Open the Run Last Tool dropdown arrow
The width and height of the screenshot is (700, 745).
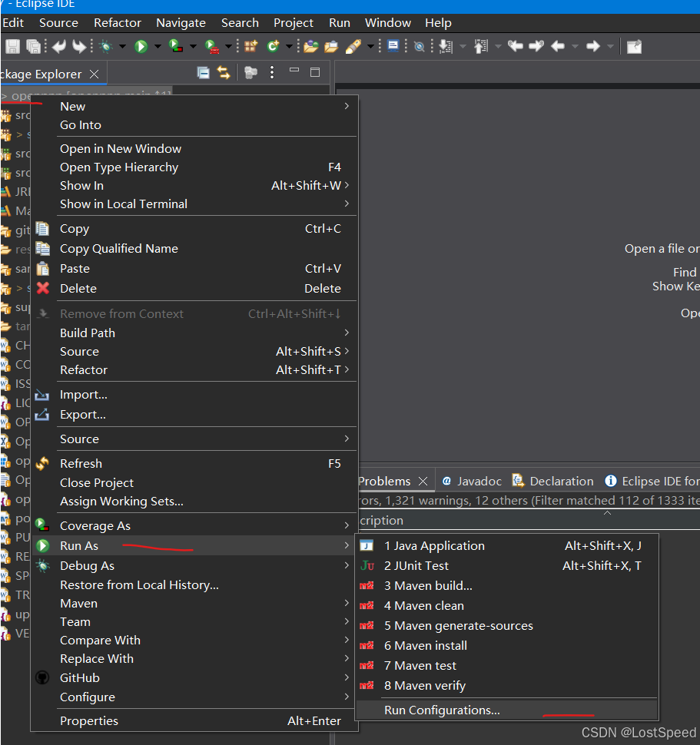(228, 47)
